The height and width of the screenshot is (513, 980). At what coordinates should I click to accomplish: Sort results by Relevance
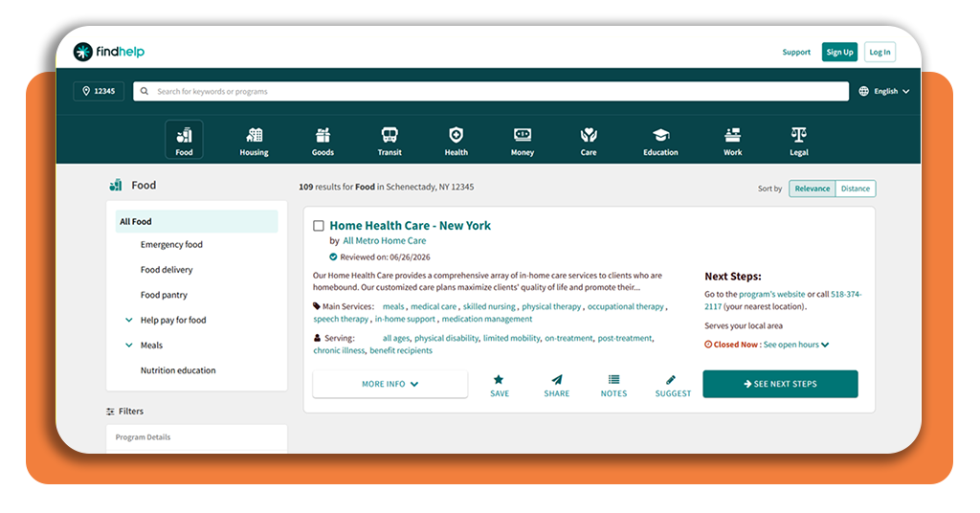click(x=812, y=189)
